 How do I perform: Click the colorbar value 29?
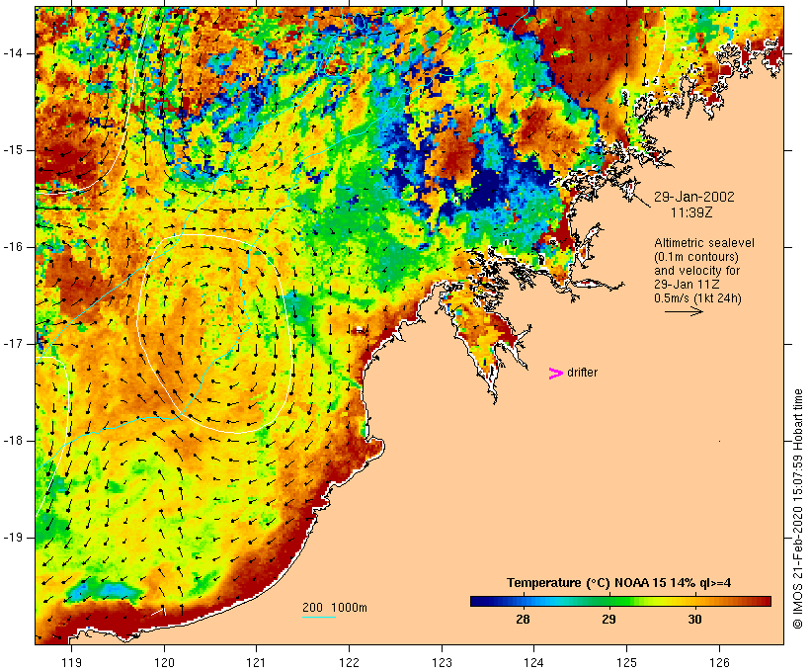click(609, 619)
